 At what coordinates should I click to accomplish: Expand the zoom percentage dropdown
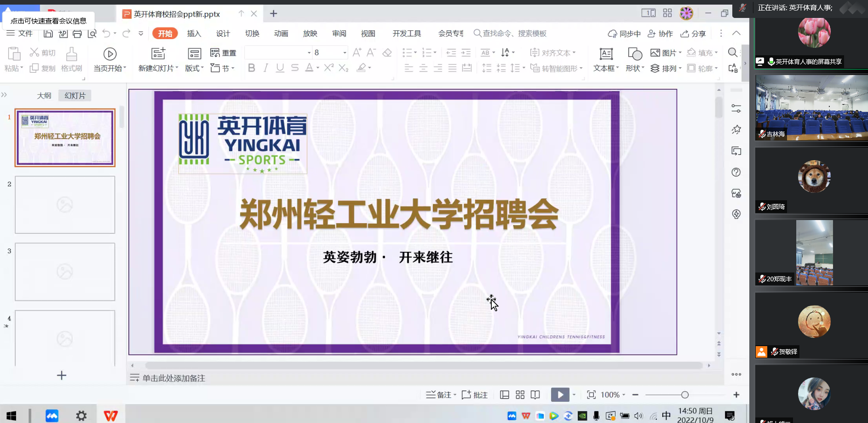point(624,395)
